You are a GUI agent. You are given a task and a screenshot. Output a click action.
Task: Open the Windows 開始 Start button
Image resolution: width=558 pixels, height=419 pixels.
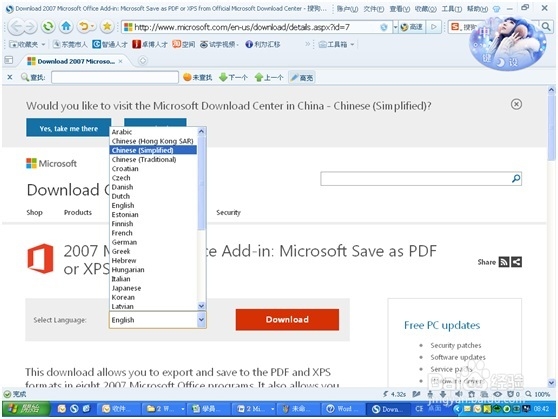coord(26,409)
